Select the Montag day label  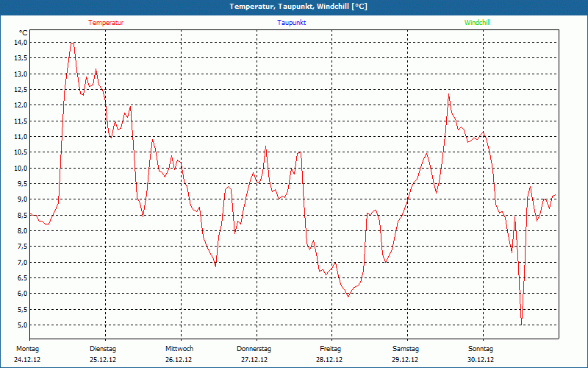27,349
